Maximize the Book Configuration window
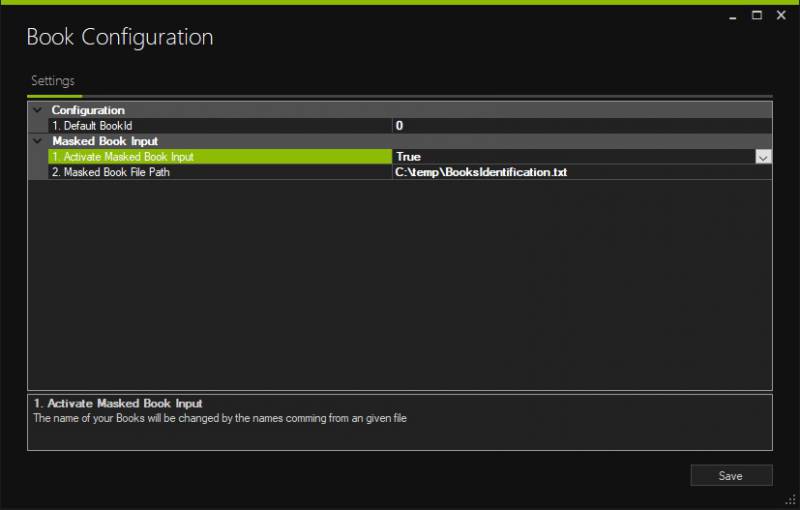This screenshot has height=510, width=800. [757, 15]
